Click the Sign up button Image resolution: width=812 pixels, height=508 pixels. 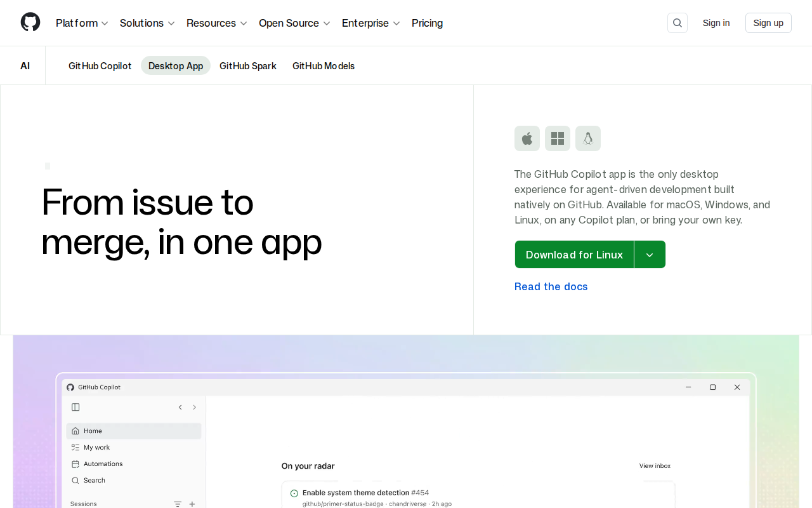click(x=768, y=23)
